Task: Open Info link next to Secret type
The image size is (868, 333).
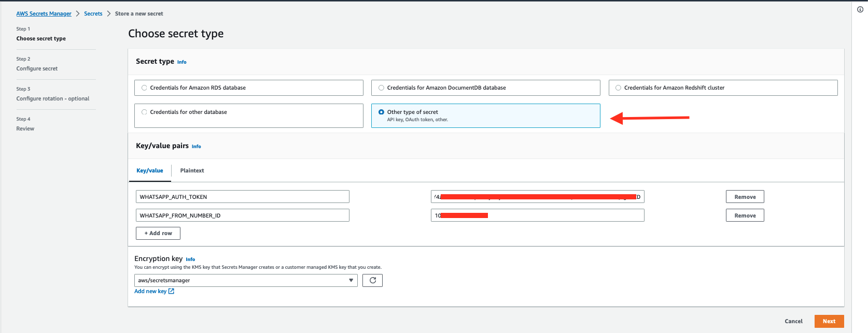Action: point(181,62)
